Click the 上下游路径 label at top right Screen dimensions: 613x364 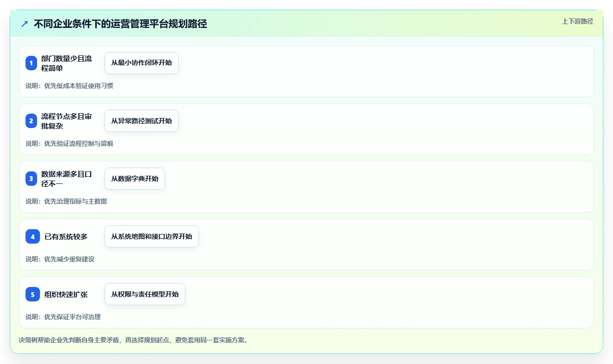coord(577,21)
